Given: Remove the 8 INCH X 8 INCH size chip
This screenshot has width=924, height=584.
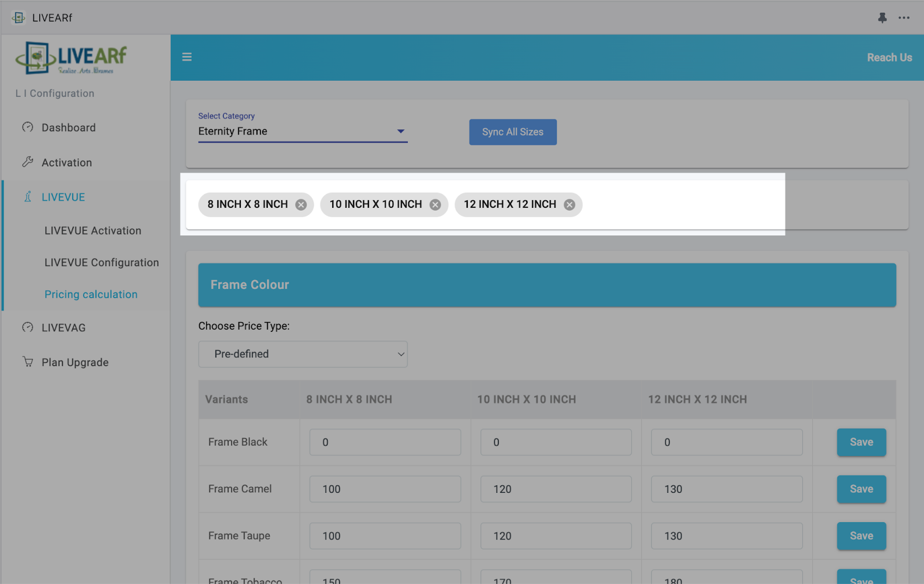Looking at the screenshot, I should click(x=301, y=205).
